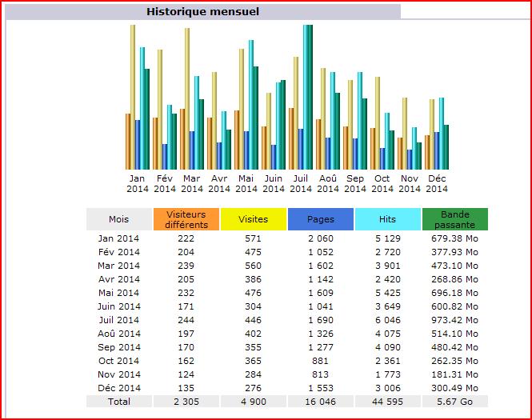
Task: Click the yellow visits bar for November
Action: coord(405,134)
